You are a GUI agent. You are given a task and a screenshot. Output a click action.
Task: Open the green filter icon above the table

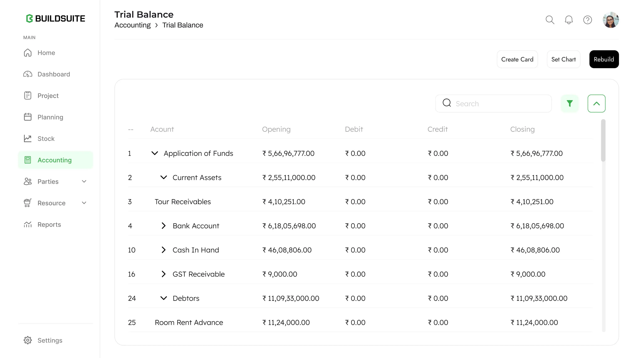point(569,103)
